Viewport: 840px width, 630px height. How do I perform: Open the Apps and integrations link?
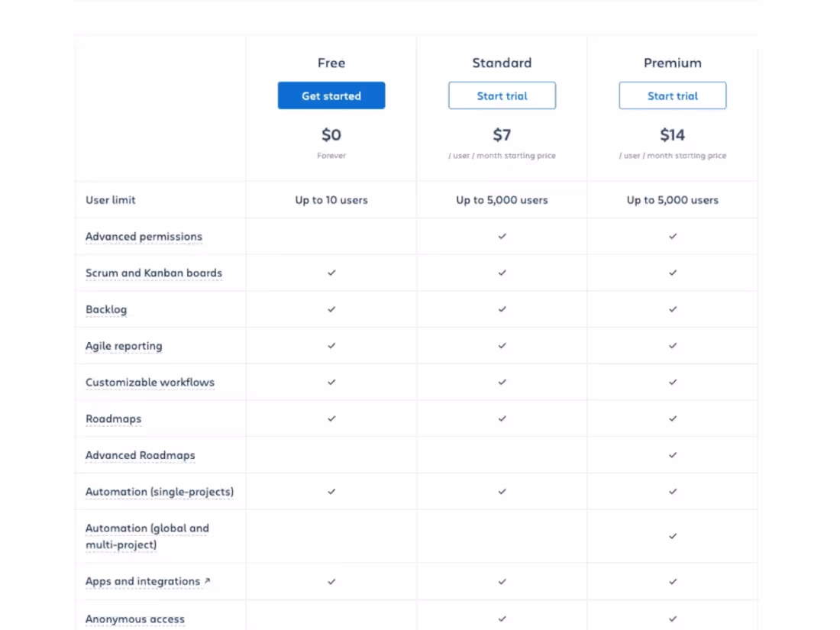click(x=142, y=582)
